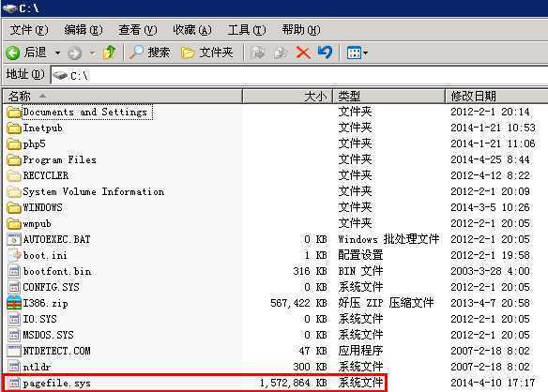Image resolution: width=548 pixels, height=392 pixels.
Task: Select the WINDOWS folder icon
Action: [14, 208]
